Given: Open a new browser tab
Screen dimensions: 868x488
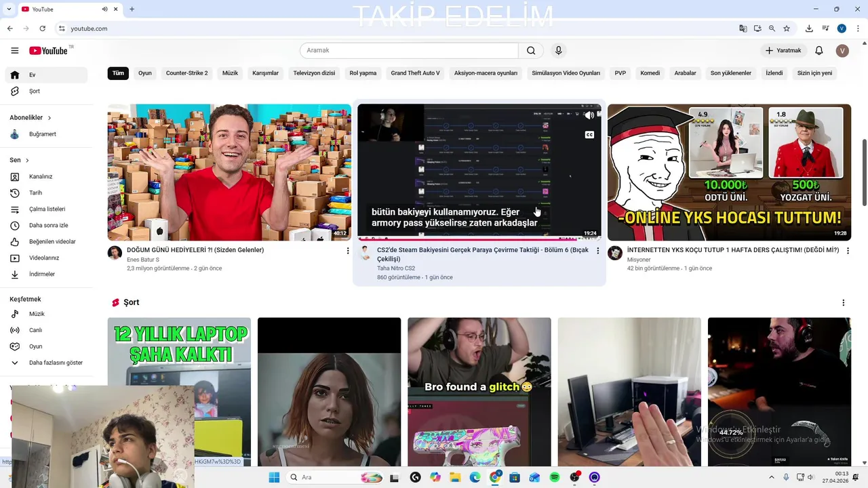Looking at the screenshot, I should pyautogui.click(x=132, y=9).
